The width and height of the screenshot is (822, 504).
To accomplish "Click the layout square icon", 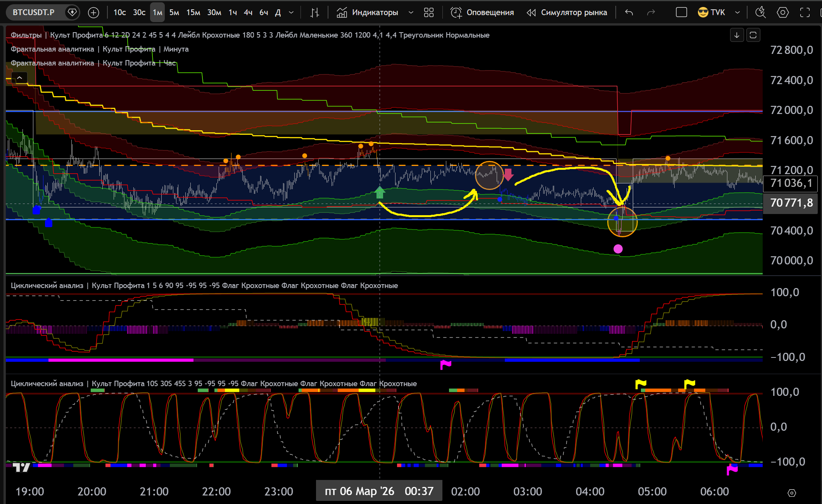I will click(x=681, y=13).
